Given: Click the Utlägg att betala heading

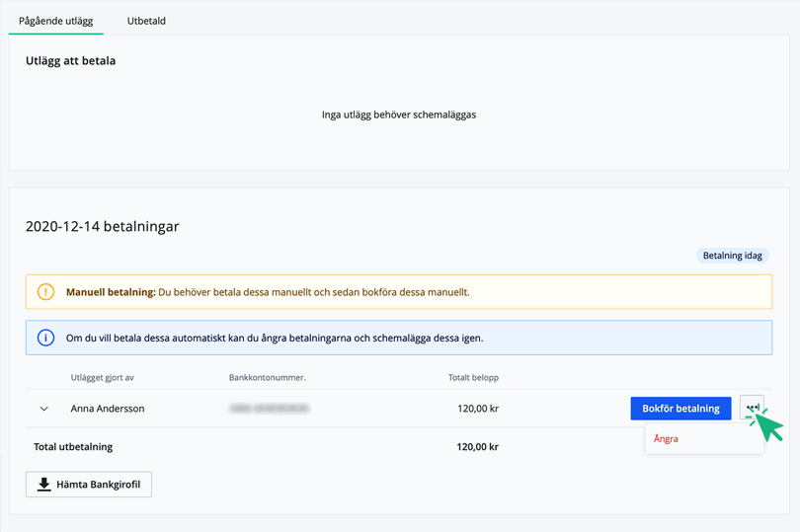Looking at the screenshot, I should tap(70, 61).
